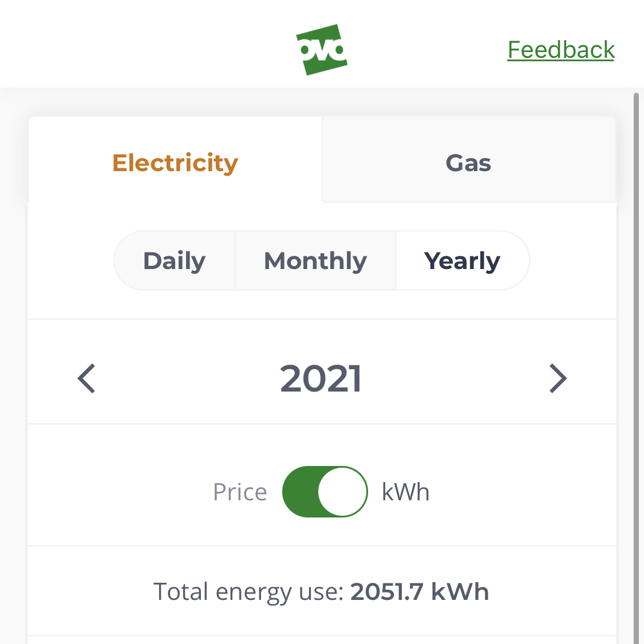Select the Yearly view option
The width and height of the screenshot is (644, 644).
coord(463,261)
